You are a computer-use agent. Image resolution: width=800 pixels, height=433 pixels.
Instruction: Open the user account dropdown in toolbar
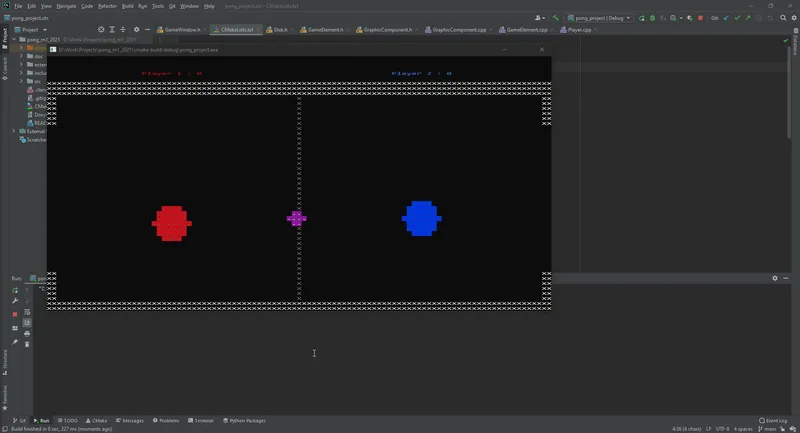click(539, 18)
